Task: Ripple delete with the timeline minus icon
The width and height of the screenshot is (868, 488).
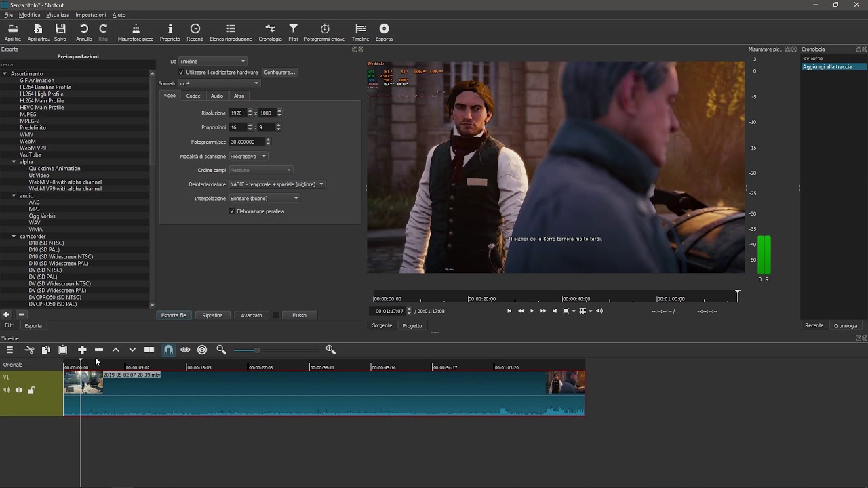Action: (99, 350)
